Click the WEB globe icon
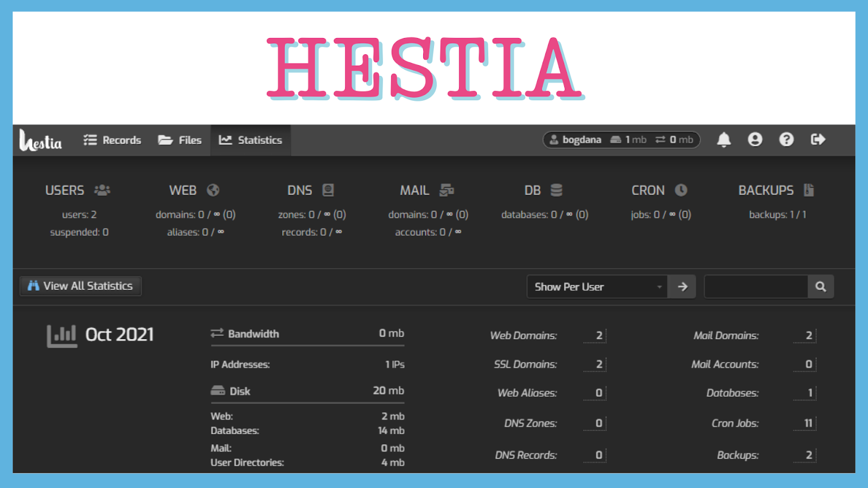868x488 pixels. click(213, 190)
